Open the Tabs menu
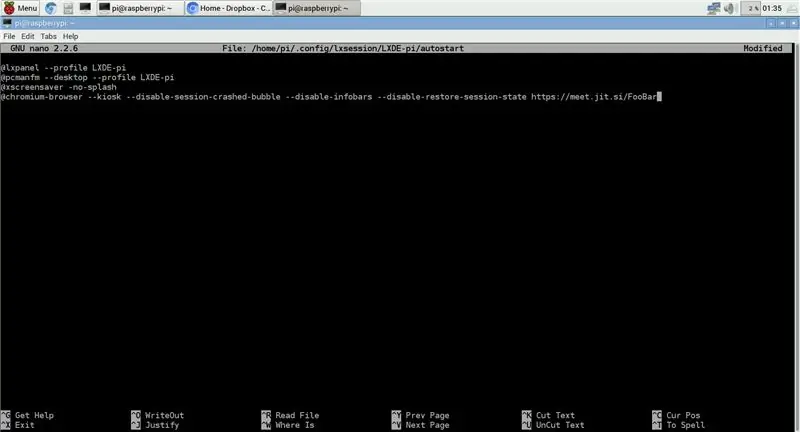 [x=48, y=36]
